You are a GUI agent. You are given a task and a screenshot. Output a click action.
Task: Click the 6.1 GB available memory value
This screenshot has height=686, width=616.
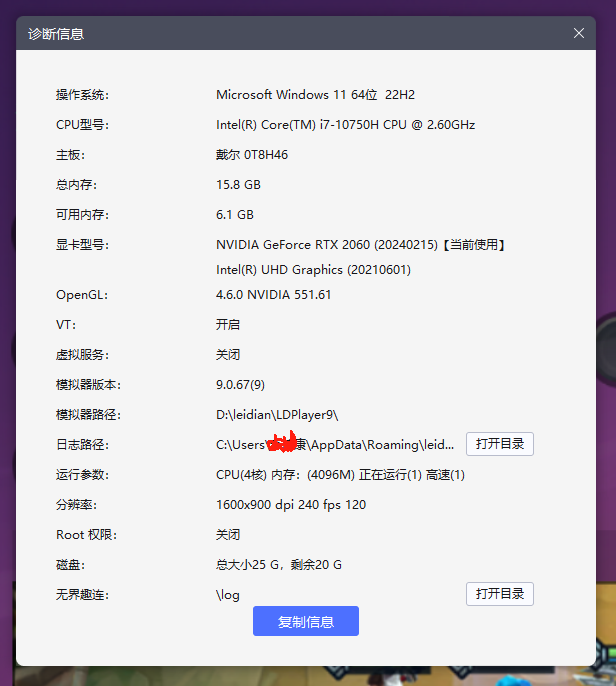coord(235,215)
